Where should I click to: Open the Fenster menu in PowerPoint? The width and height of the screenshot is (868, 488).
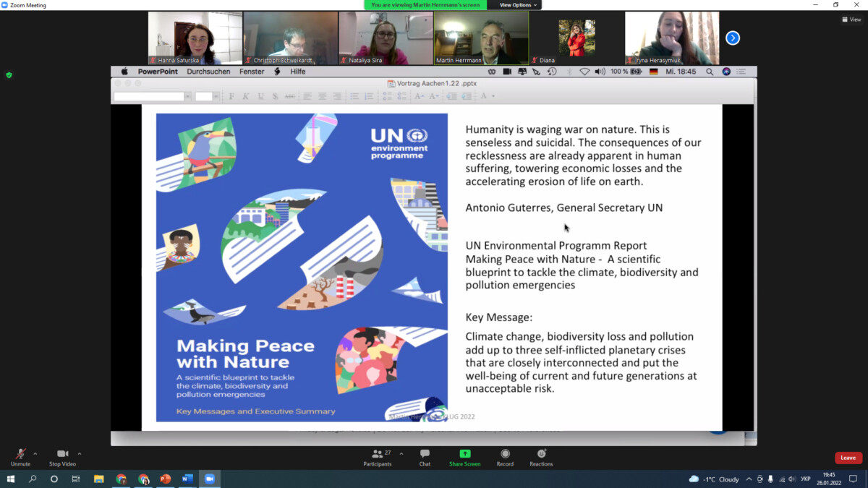click(x=252, y=72)
